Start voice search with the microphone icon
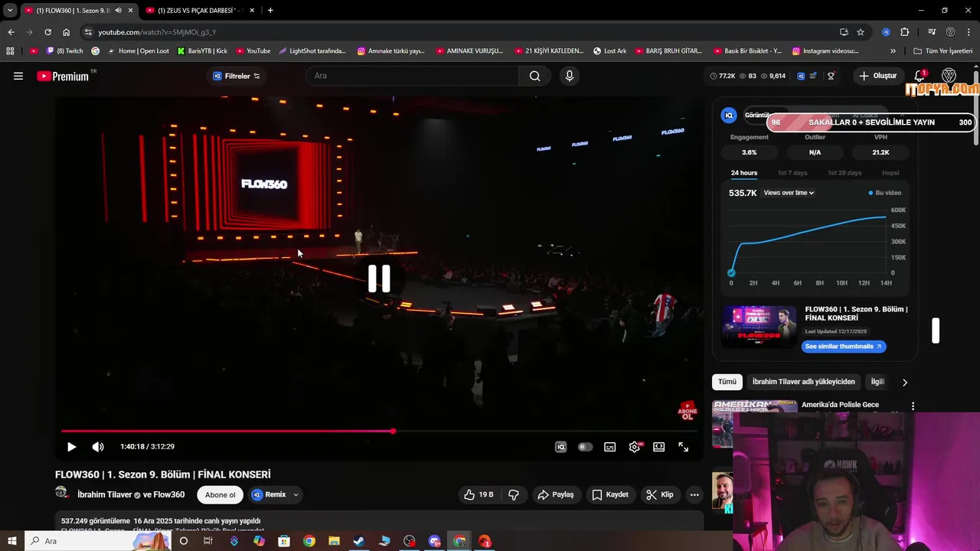Image resolution: width=980 pixels, height=551 pixels. [x=569, y=76]
